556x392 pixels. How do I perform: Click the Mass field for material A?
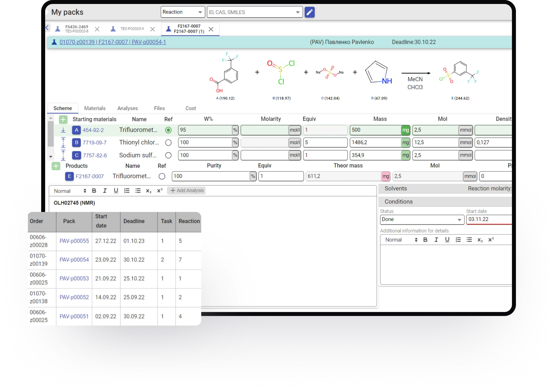tap(375, 130)
